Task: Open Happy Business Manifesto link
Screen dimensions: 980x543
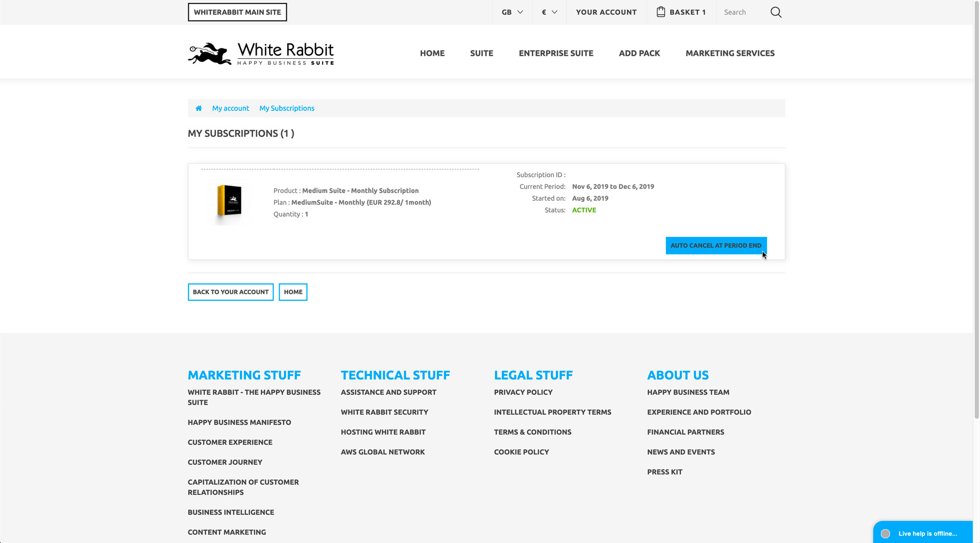Action: tap(239, 422)
